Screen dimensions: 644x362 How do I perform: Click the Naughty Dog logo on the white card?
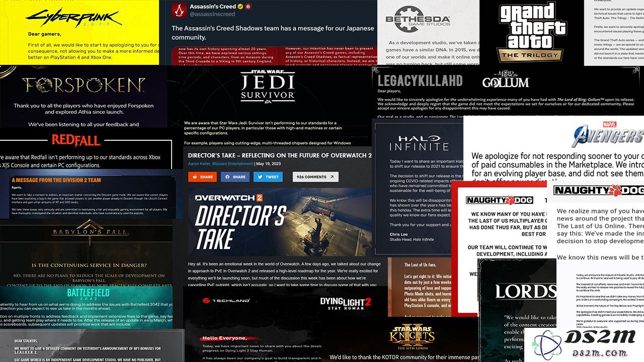(x=598, y=190)
